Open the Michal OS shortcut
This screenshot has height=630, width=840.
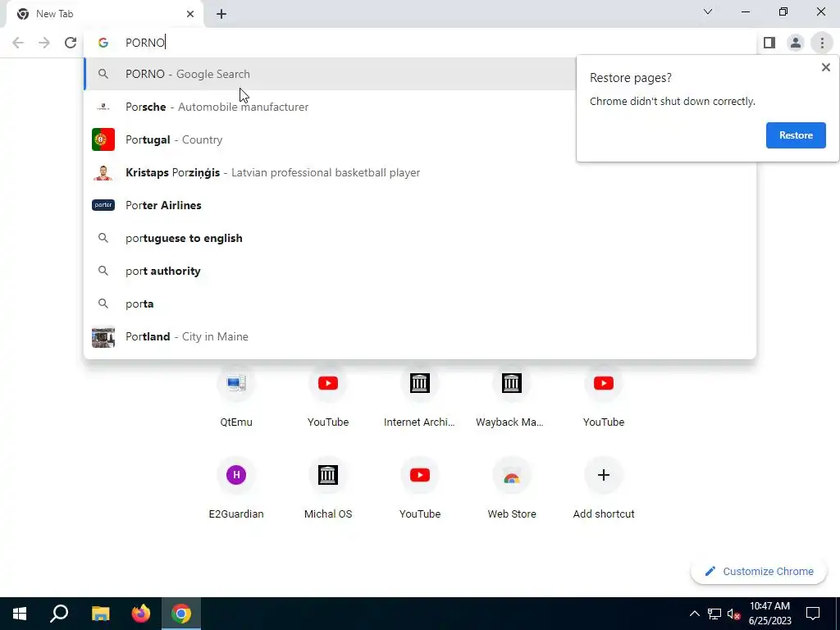coord(328,489)
